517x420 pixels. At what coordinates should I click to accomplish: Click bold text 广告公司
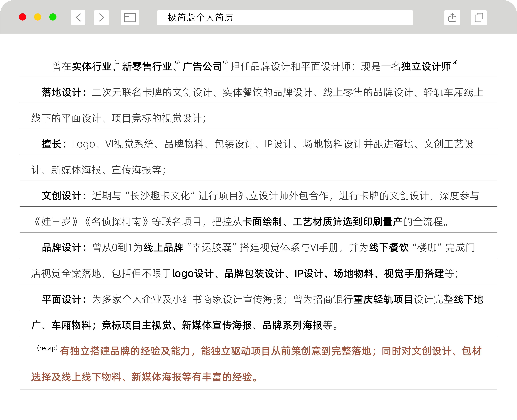click(x=202, y=66)
